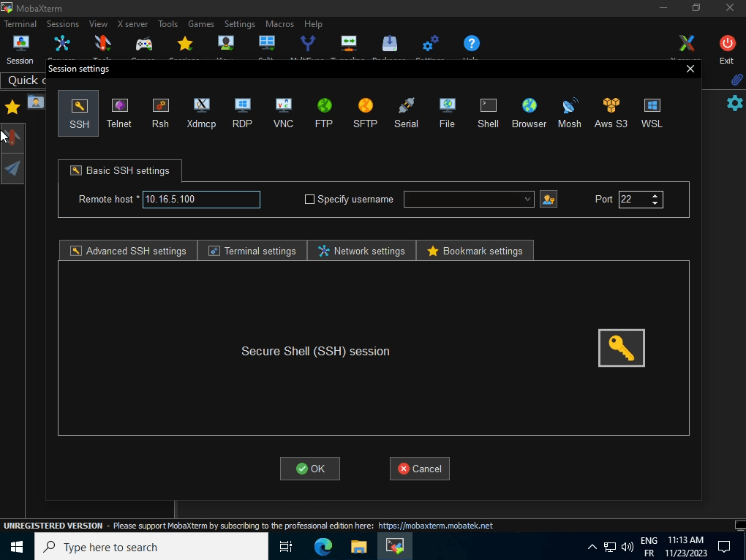
Task: Open the Advanced SSH settings tab
Action: coord(128,251)
